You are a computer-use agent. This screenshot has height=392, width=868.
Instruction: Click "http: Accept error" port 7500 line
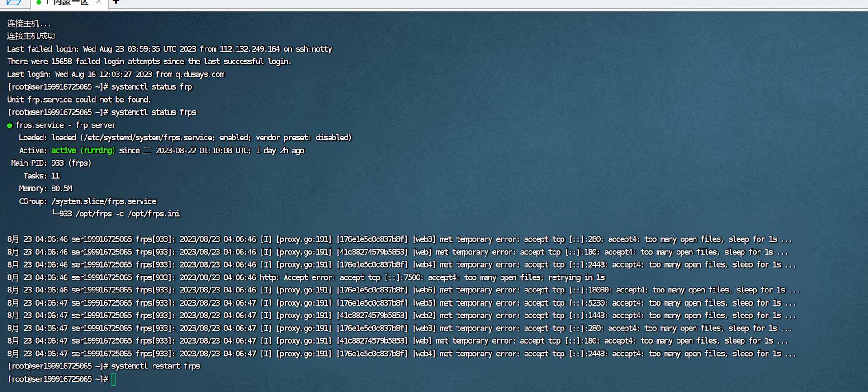pyautogui.click(x=306, y=277)
